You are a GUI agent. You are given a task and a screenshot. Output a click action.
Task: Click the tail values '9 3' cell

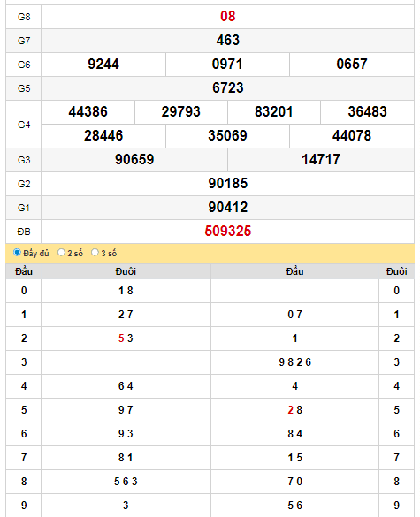click(x=126, y=434)
